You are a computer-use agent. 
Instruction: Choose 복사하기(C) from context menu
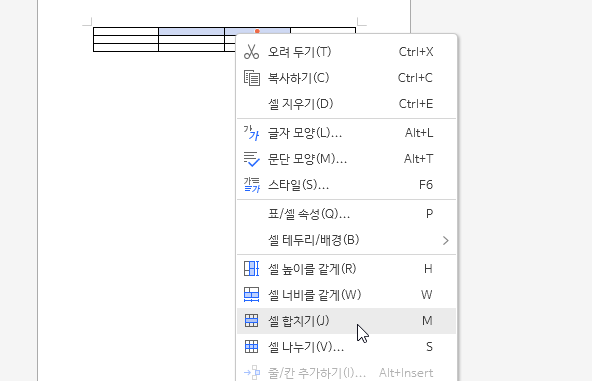pyautogui.click(x=346, y=78)
